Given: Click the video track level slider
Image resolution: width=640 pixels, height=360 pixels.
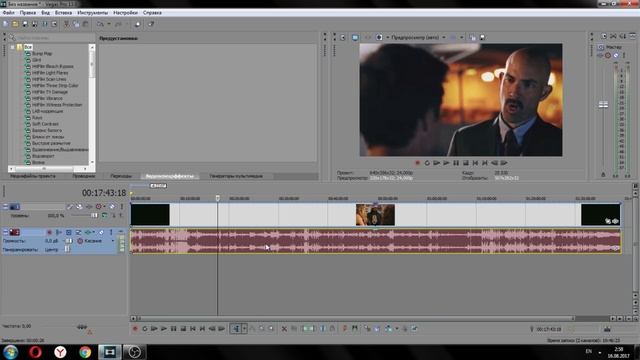Looking at the screenshot, I should tap(94, 216).
